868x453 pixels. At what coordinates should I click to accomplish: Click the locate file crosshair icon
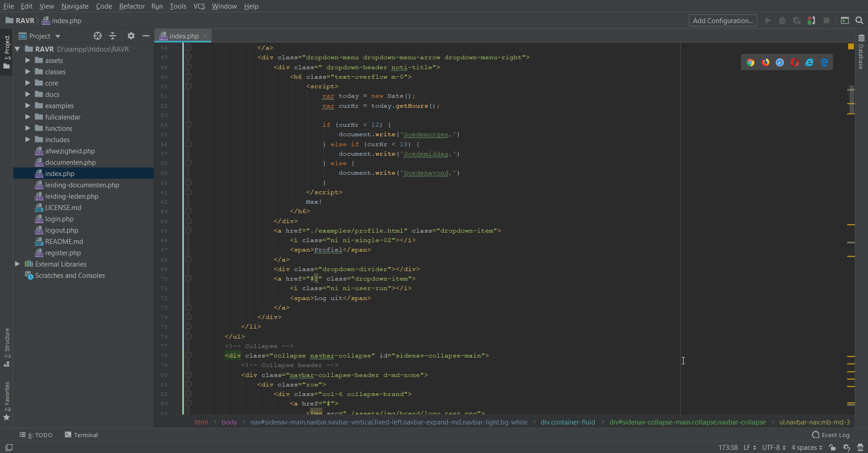pyautogui.click(x=98, y=36)
